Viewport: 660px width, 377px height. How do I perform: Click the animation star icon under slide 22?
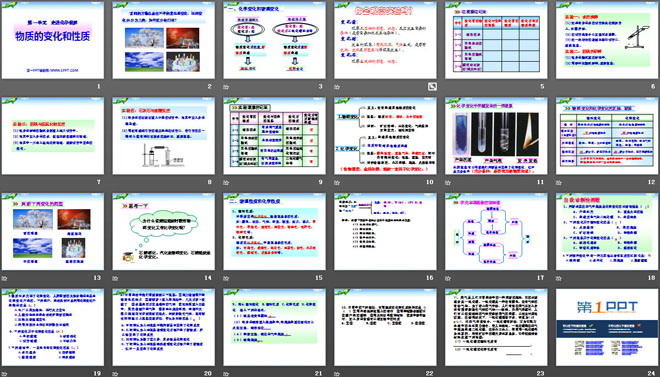click(337, 373)
